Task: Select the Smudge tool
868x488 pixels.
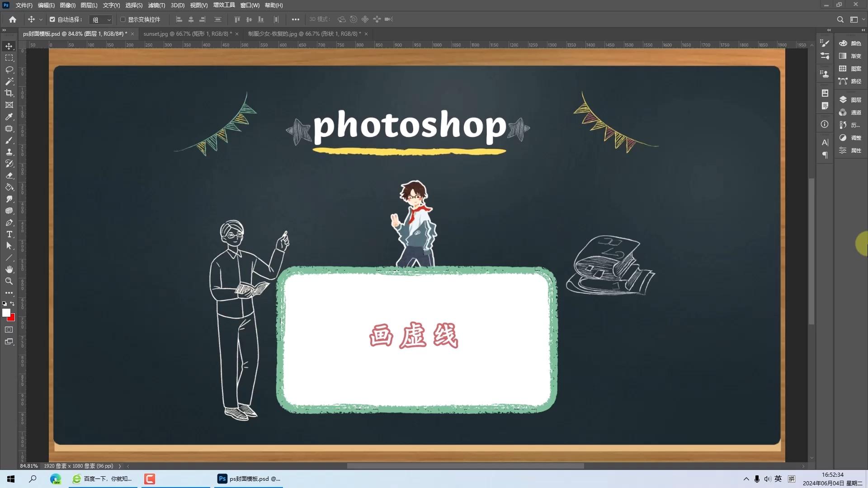Action: coord(9,199)
